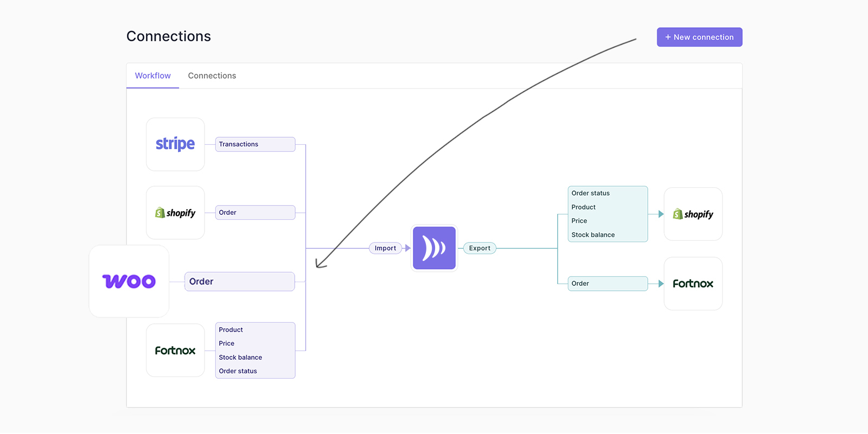Select the Woo Order data box

(x=239, y=282)
